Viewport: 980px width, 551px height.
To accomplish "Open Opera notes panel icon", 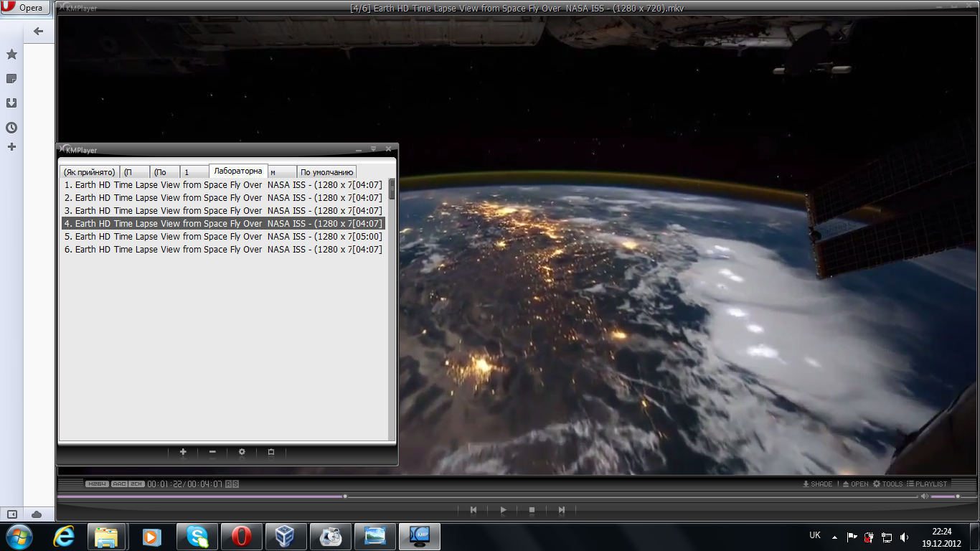I will point(11,79).
